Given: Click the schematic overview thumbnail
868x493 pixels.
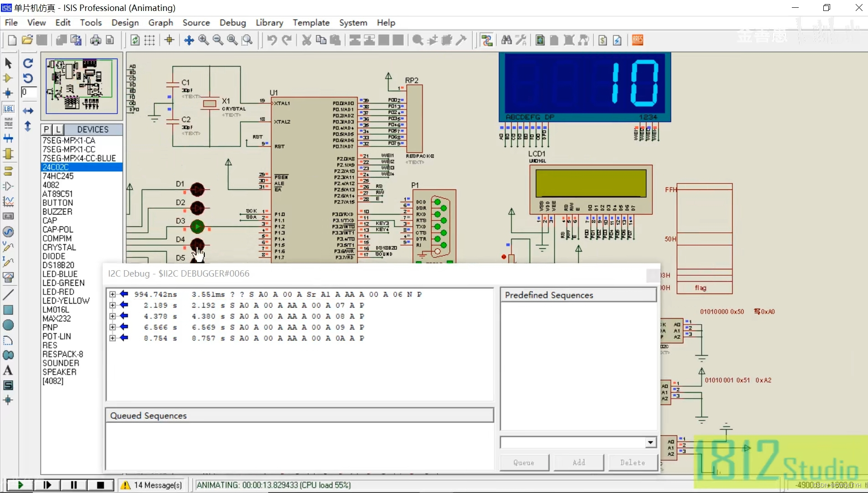Looking at the screenshot, I should 82,86.
